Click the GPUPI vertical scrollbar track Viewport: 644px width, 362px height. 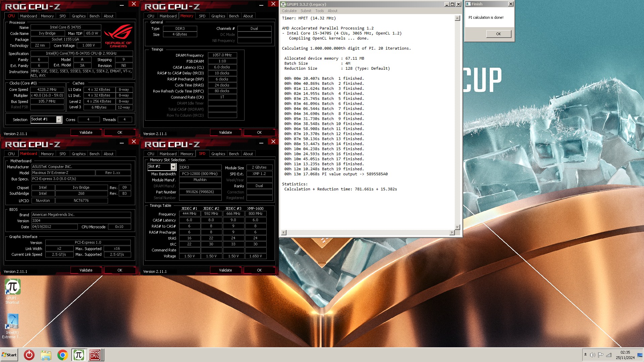pyautogui.click(x=457, y=122)
